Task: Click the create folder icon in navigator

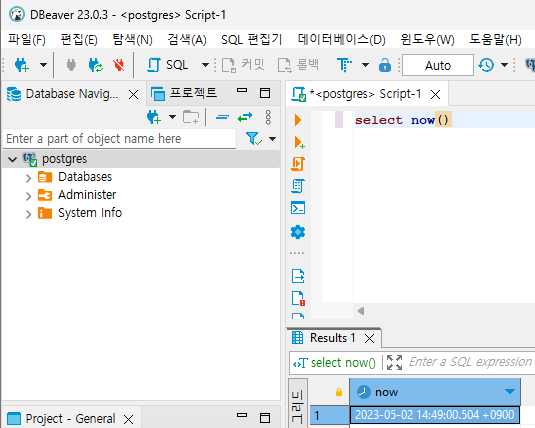Action: (191, 117)
